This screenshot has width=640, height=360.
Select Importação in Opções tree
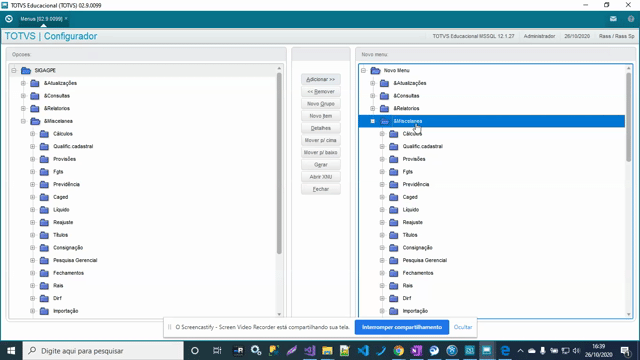(65, 311)
